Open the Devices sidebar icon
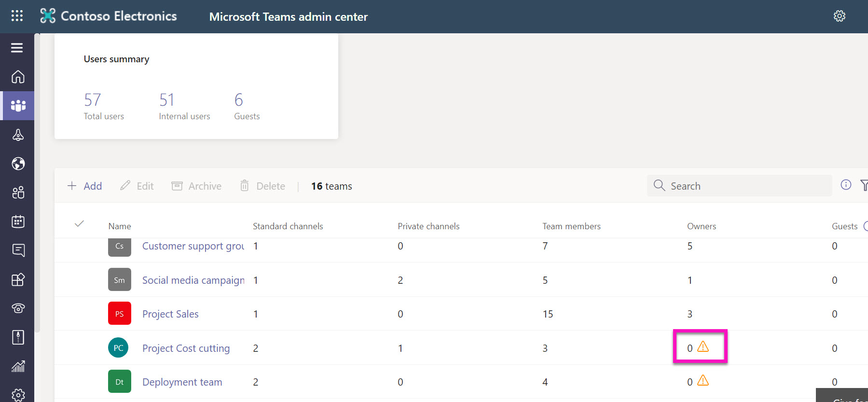The image size is (868, 402). click(18, 135)
